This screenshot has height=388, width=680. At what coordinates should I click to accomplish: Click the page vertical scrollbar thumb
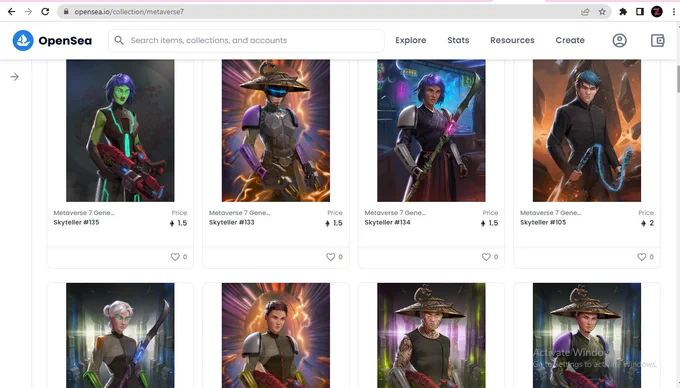(678, 79)
